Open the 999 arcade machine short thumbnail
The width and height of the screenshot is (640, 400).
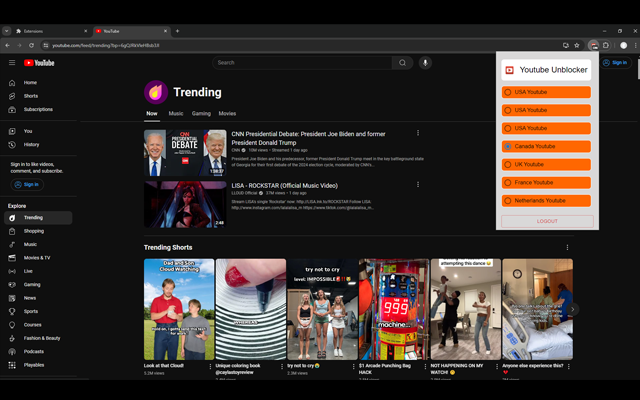(394, 309)
